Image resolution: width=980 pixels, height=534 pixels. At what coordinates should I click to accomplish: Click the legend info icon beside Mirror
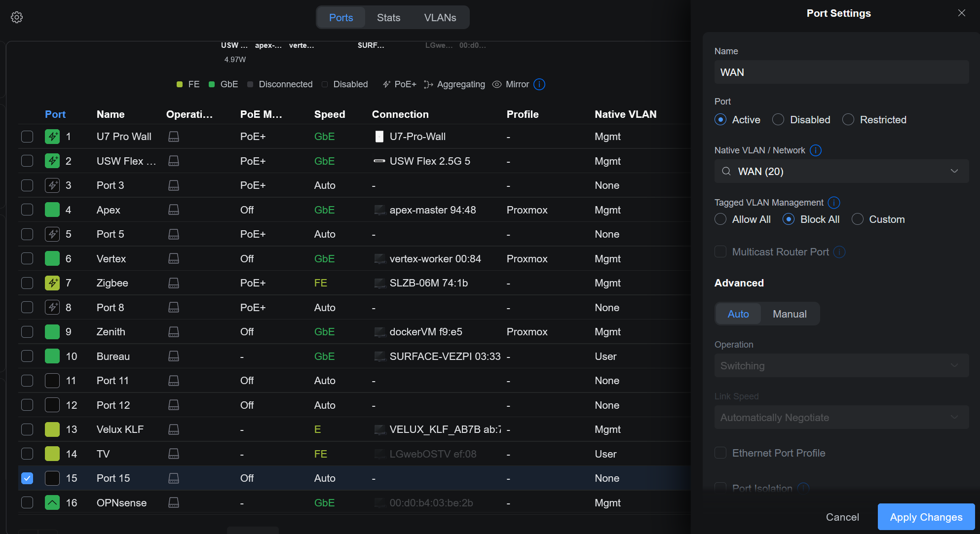pyautogui.click(x=539, y=84)
